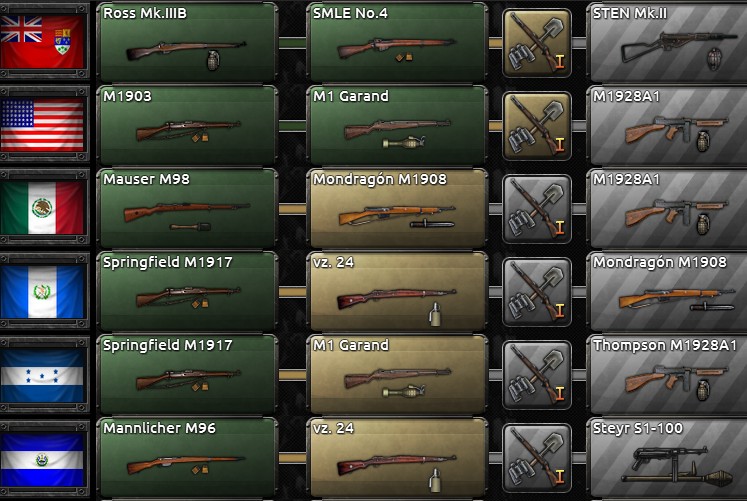The width and height of the screenshot is (747, 501).
Task: Select the Canadian flag icon
Action: pos(42,41)
